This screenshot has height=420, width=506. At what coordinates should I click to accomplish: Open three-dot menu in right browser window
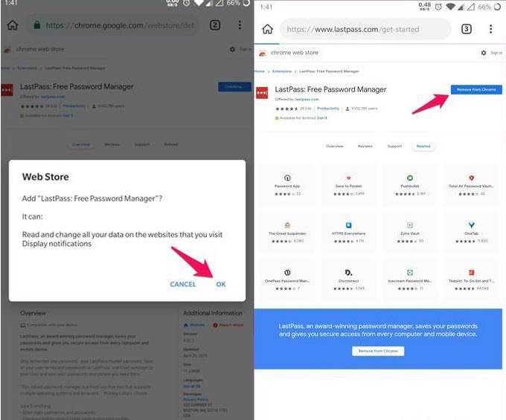click(490, 29)
